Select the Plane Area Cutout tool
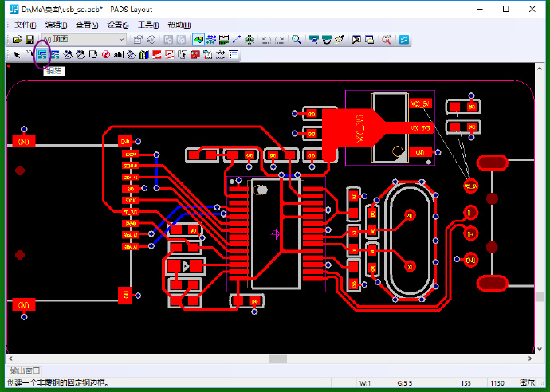550x392 pixels. pos(170,55)
